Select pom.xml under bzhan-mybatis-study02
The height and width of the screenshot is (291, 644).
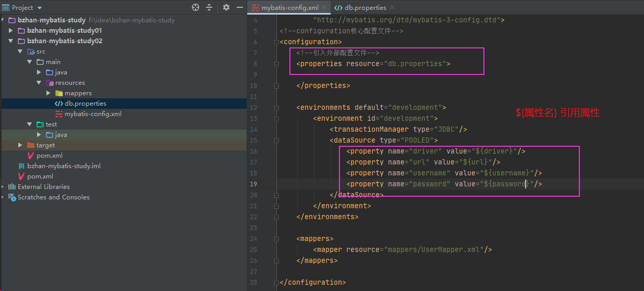point(50,156)
